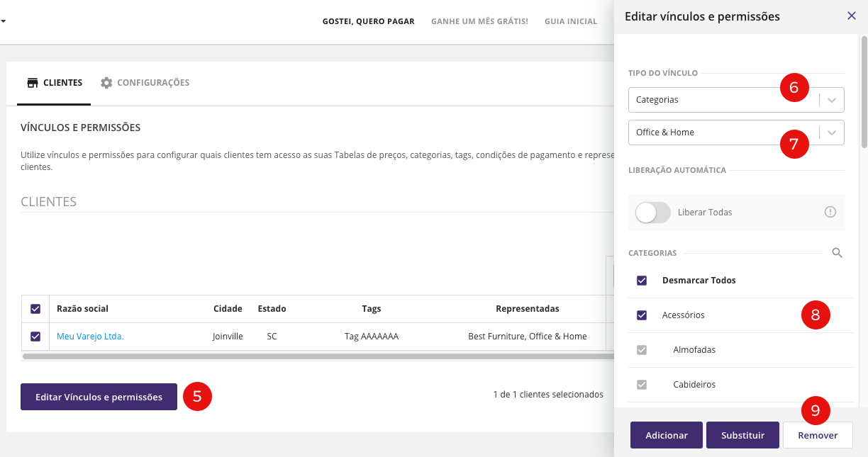
Task: Click the Estado column header
Action: click(x=272, y=309)
